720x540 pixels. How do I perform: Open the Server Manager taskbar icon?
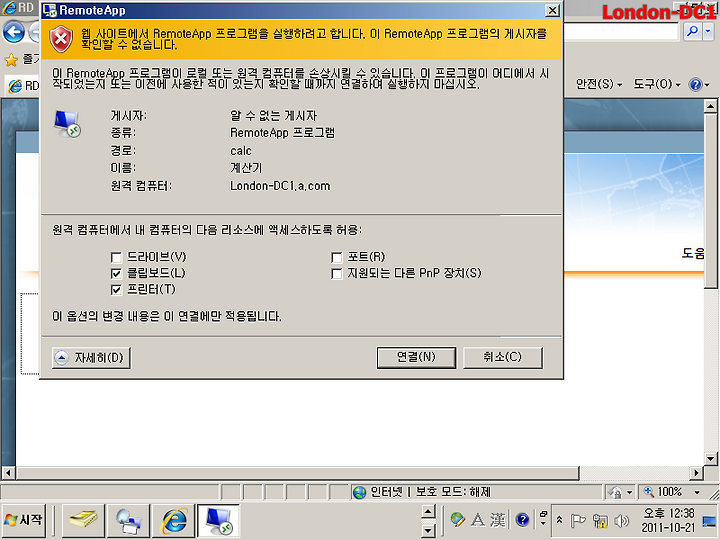[x=83, y=520]
